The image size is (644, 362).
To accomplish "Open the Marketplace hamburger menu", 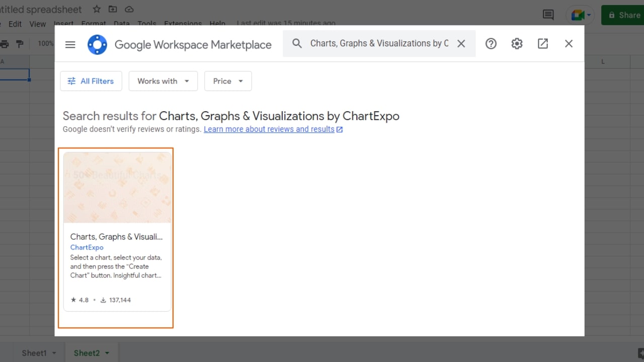I will pos(70,44).
